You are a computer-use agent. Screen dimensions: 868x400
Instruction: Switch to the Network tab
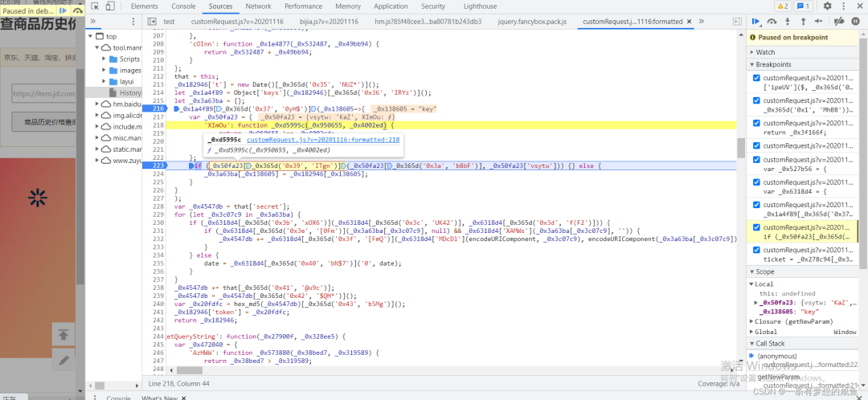pyautogui.click(x=258, y=6)
